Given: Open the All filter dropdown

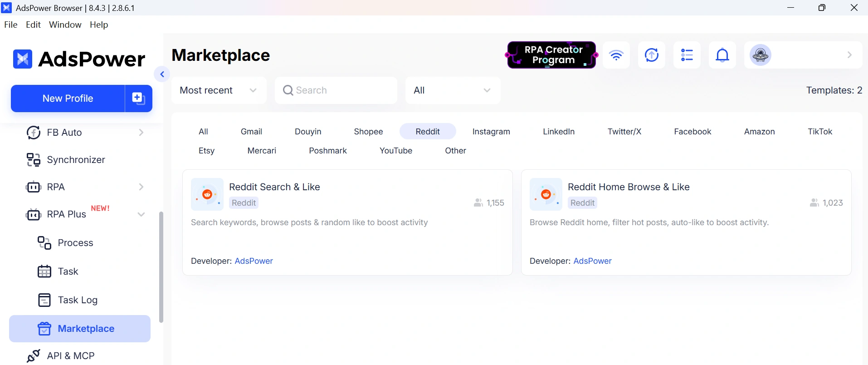Looking at the screenshot, I should 453,90.
